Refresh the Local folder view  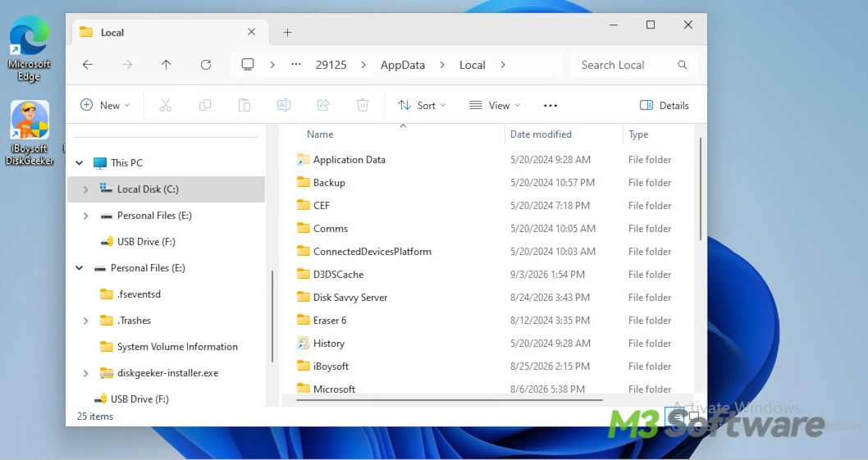point(206,65)
